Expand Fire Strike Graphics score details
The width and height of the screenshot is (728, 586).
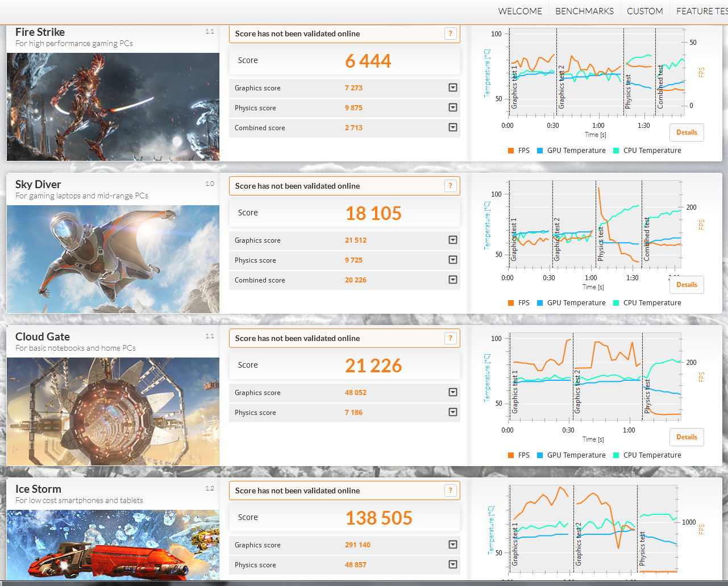tap(453, 88)
